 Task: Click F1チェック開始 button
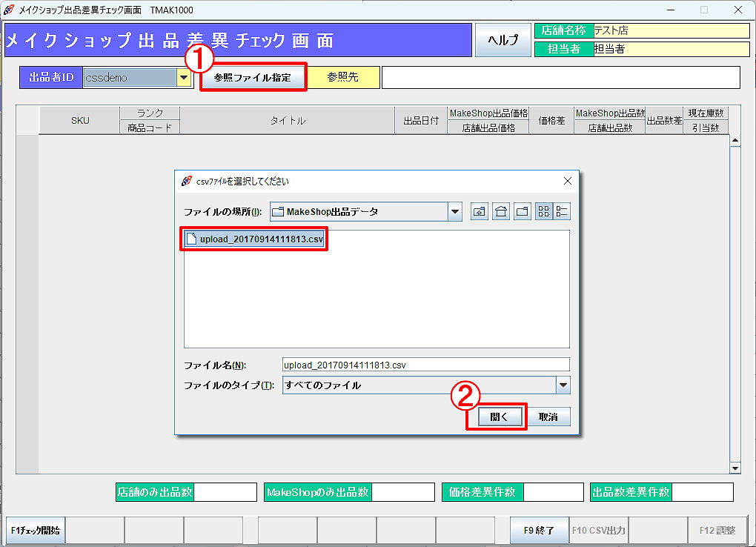[x=35, y=530]
